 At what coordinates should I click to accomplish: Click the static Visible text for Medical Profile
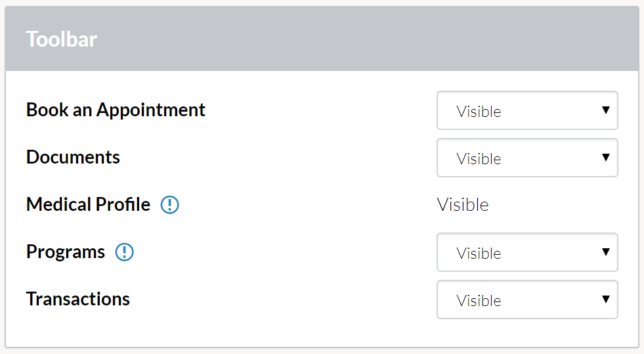tap(463, 204)
